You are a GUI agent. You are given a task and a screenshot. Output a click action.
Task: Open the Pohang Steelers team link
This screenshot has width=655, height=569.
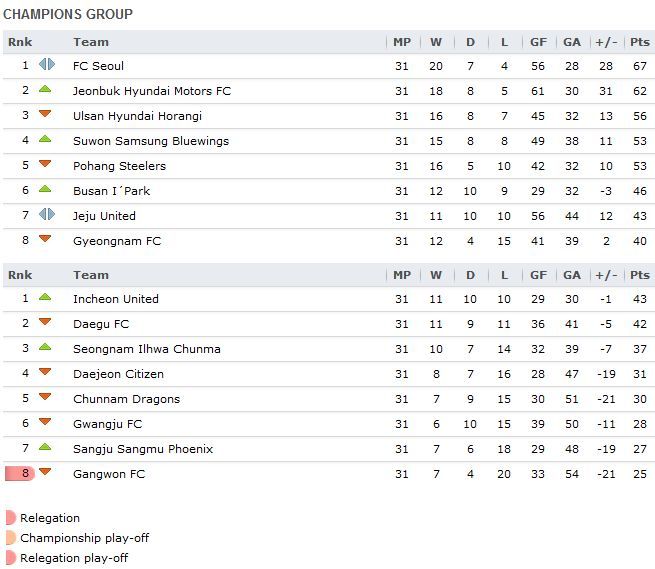click(119, 166)
